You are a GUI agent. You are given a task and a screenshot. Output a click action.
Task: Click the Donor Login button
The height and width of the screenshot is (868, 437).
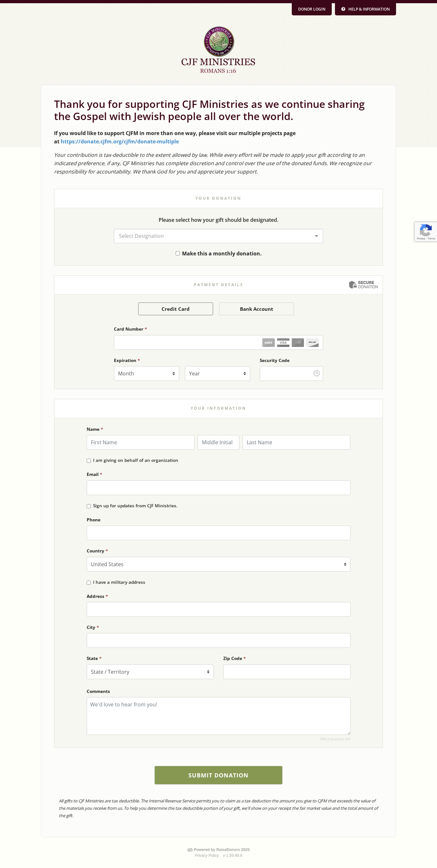[x=312, y=9]
